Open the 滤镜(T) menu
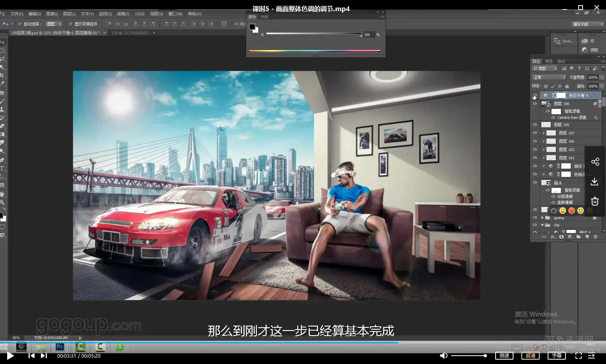Screen dimensions: 606x364 [123, 14]
